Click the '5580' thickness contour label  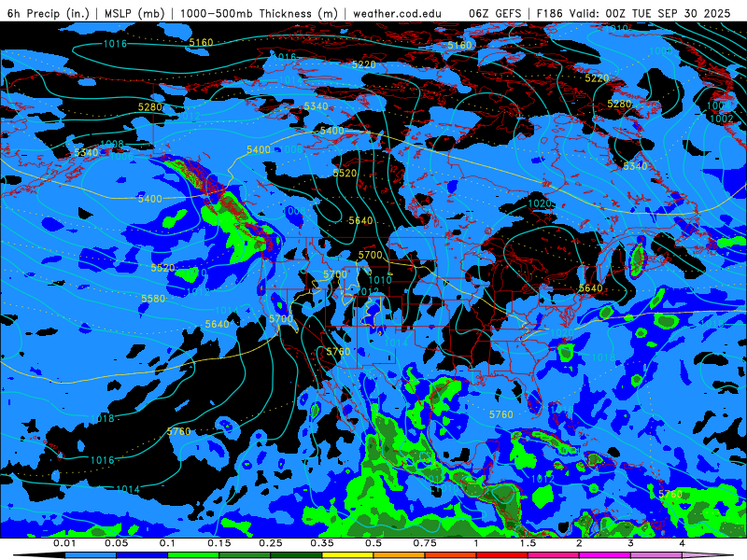[x=153, y=299]
